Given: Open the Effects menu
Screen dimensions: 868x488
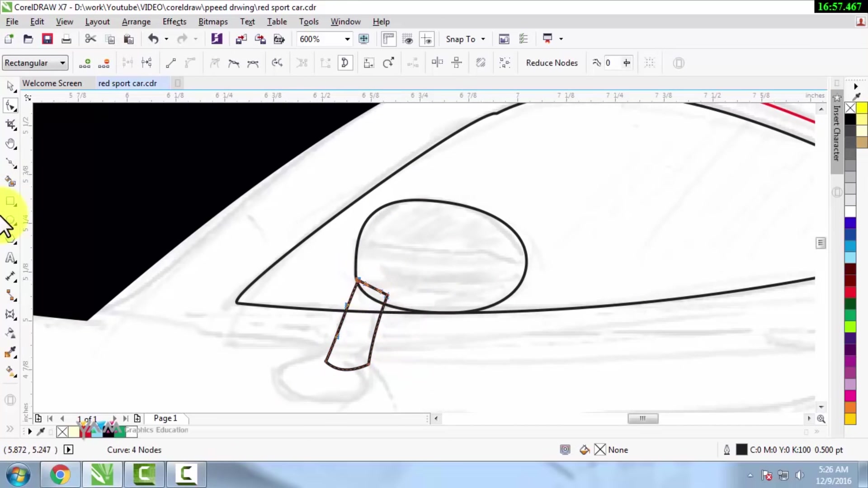Looking at the screenshot, I should coord(175,21).
